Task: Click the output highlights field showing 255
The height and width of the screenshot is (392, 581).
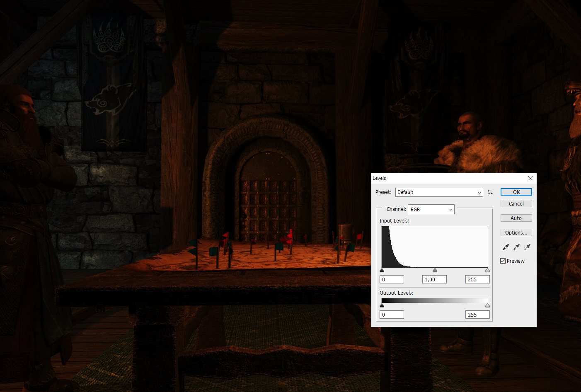Action: pyautogui.click(x=477, y=315)
